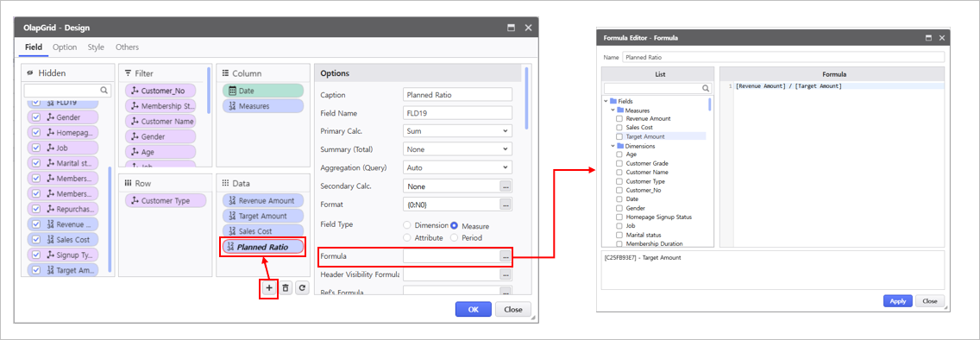Open the Summary (Total) dropdown
This screenshot has width=980, height=340.
point(457,149)
